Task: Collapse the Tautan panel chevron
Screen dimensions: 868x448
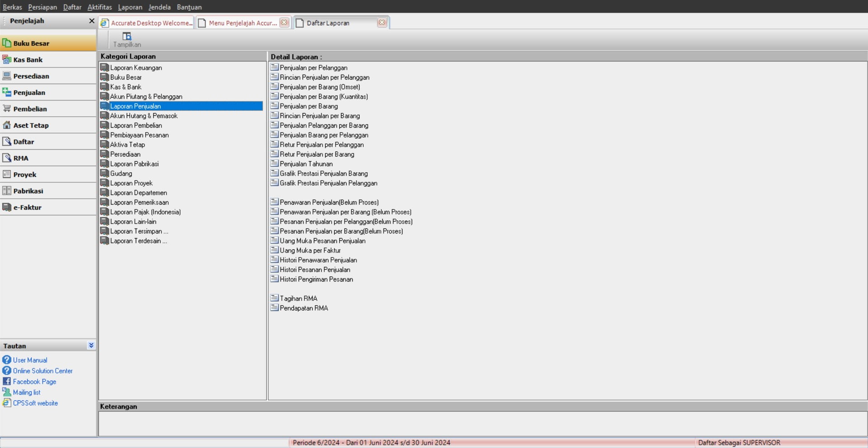Action: click(x=91, y=345)
